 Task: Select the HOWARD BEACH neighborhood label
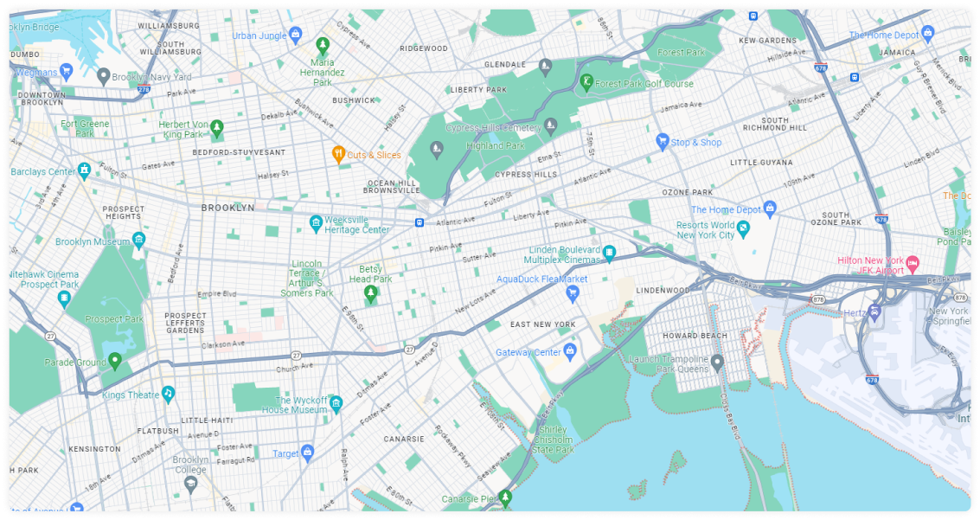(695, 336)
